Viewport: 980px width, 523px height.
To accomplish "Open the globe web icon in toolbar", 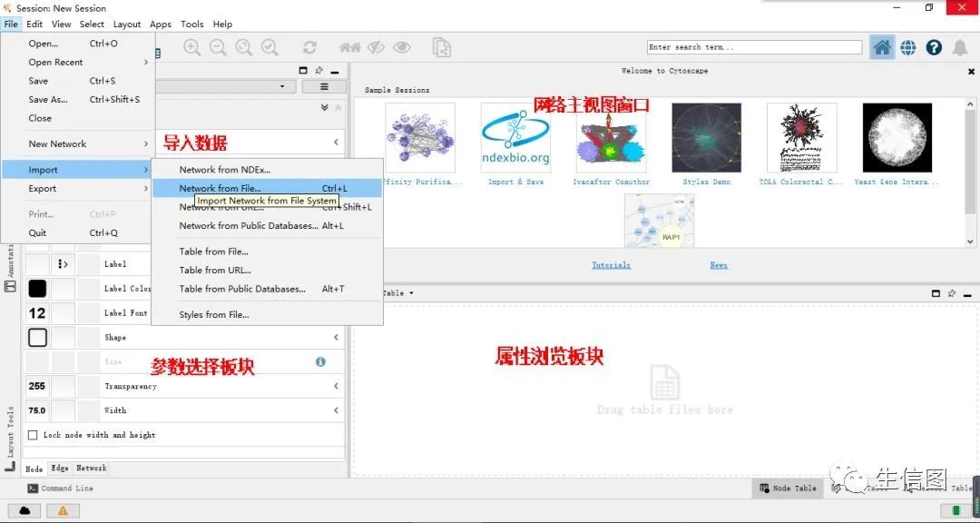I will coord(908,47).
